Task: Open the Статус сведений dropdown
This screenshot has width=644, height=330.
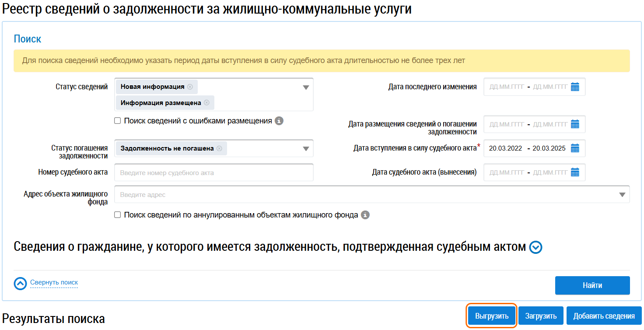Action: click(306, 88)
